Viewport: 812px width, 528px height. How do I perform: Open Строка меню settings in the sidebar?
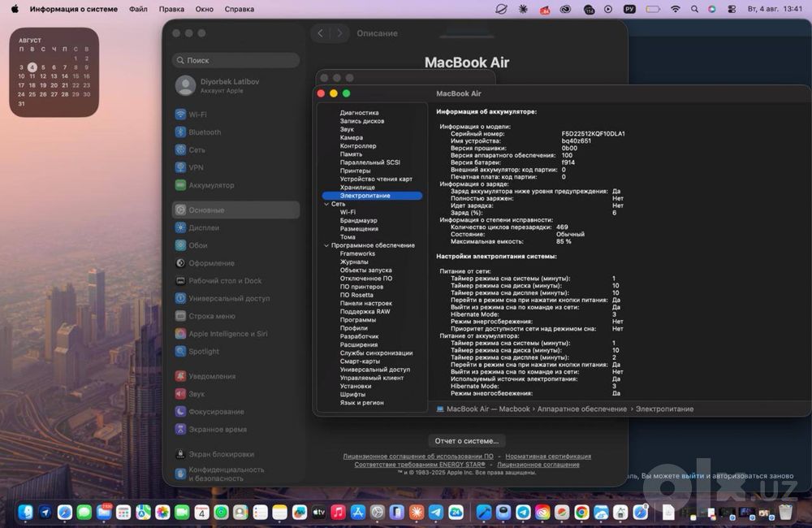(x=205, y=315)
